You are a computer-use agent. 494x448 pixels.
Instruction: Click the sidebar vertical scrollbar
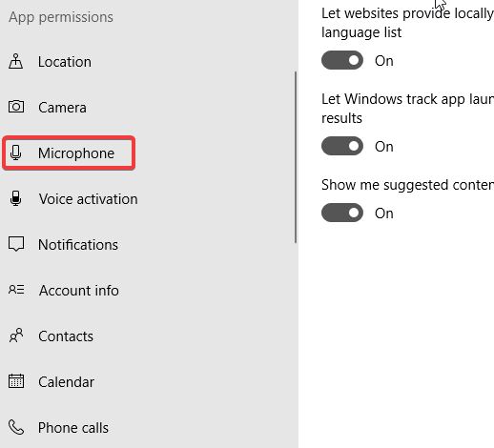point(296,157)
